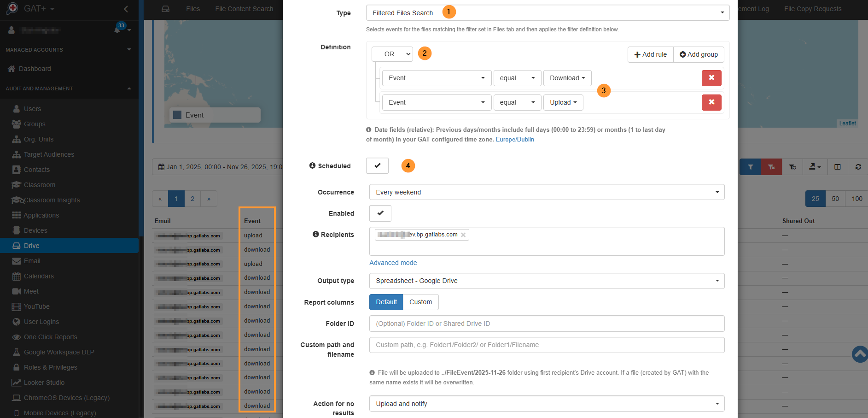
Task: Open Dashboard in the sidebar
Action: [35, 69]
